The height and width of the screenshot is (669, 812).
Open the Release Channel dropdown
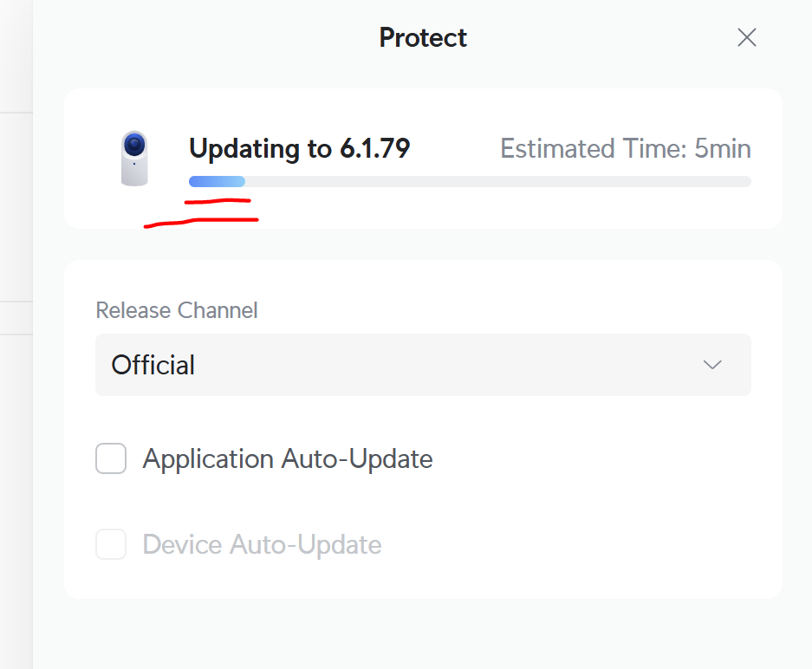[x=423, y=365]
